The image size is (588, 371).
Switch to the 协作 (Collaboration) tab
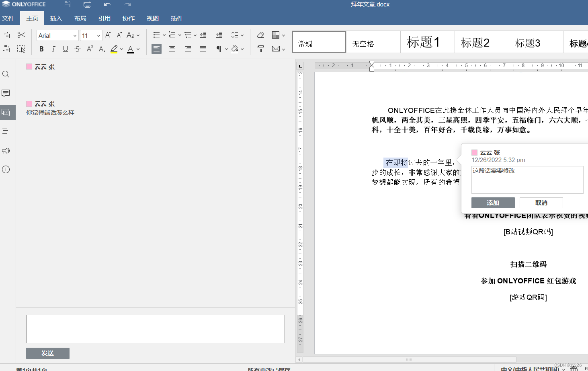pos(129,18)
